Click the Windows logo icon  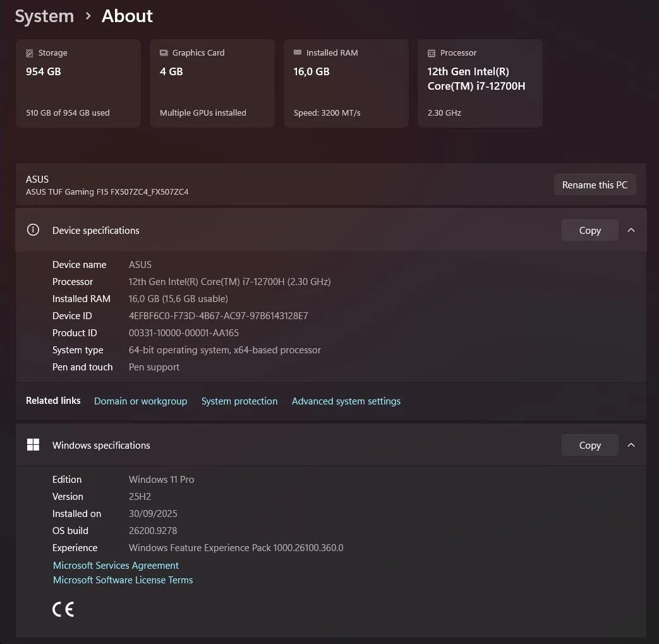[x=33, y=445]
